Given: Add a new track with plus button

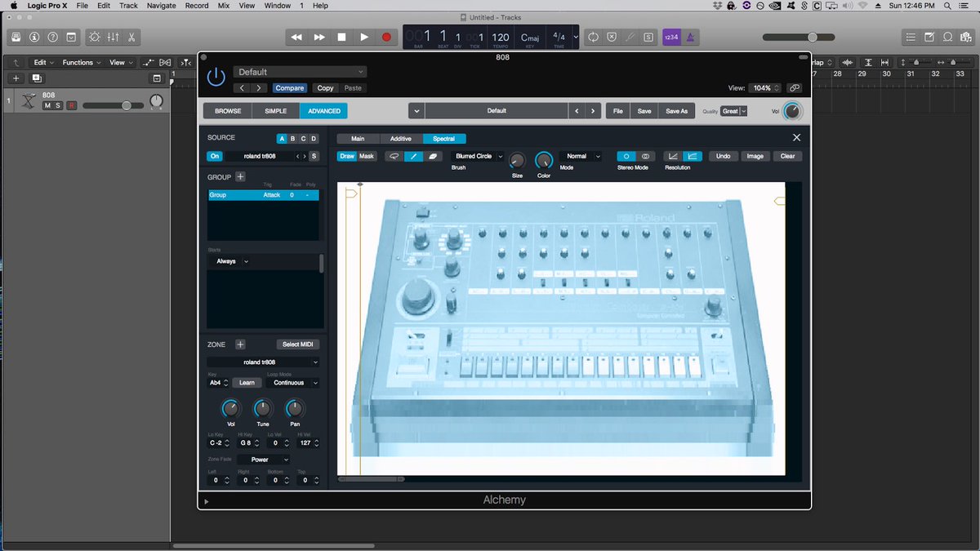Looking at the screenshot, I should (16, 78).
